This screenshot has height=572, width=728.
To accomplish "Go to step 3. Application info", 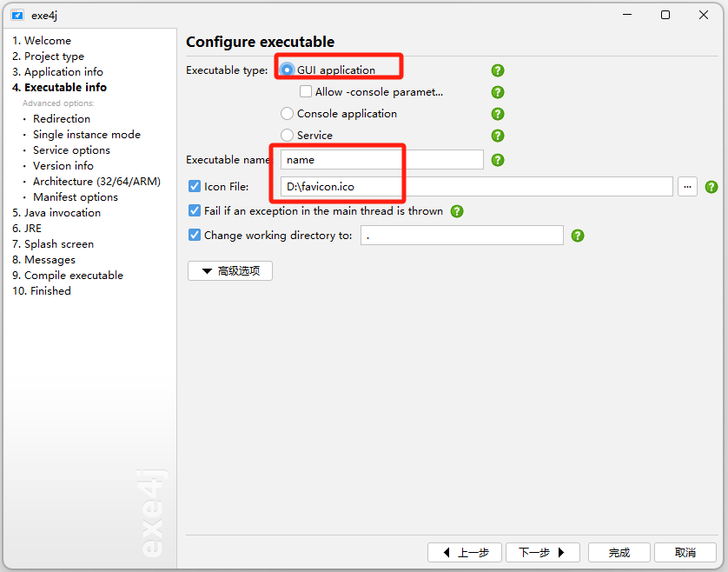I will pyautogui.click(x=57, y=72).
